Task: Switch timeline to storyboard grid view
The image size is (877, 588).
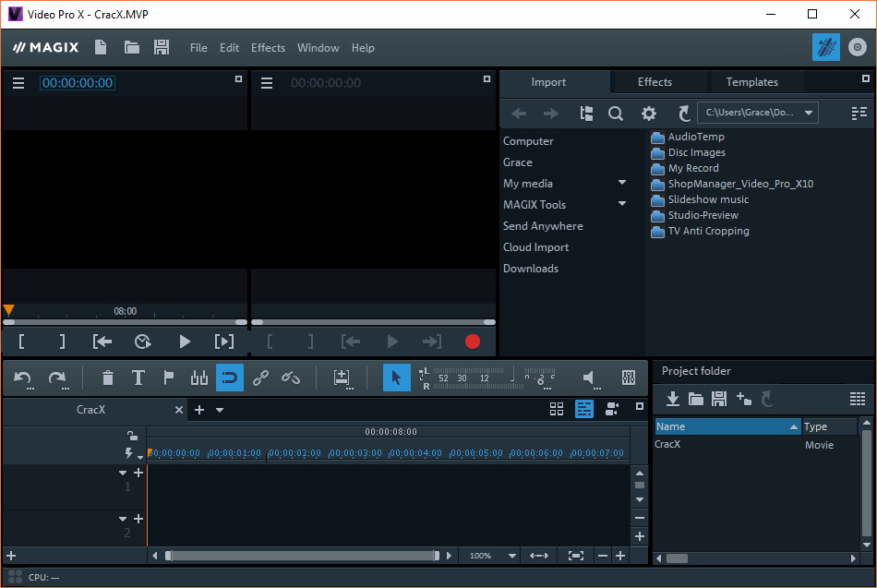Action: pyautogui.click(x=557, y=409)
